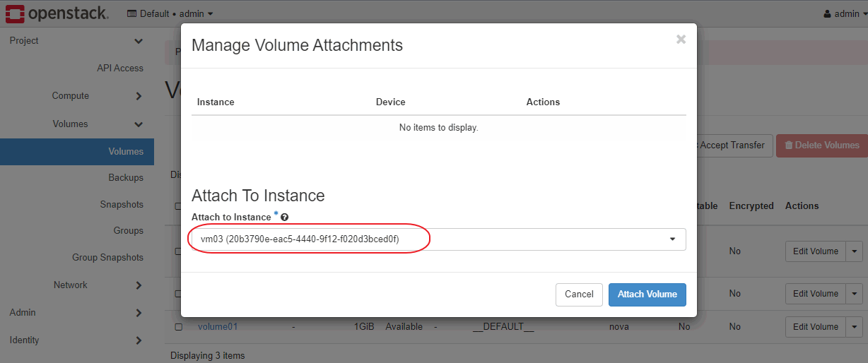Expand the Network section chevron
868x363 pixels.
click(139, 285)
